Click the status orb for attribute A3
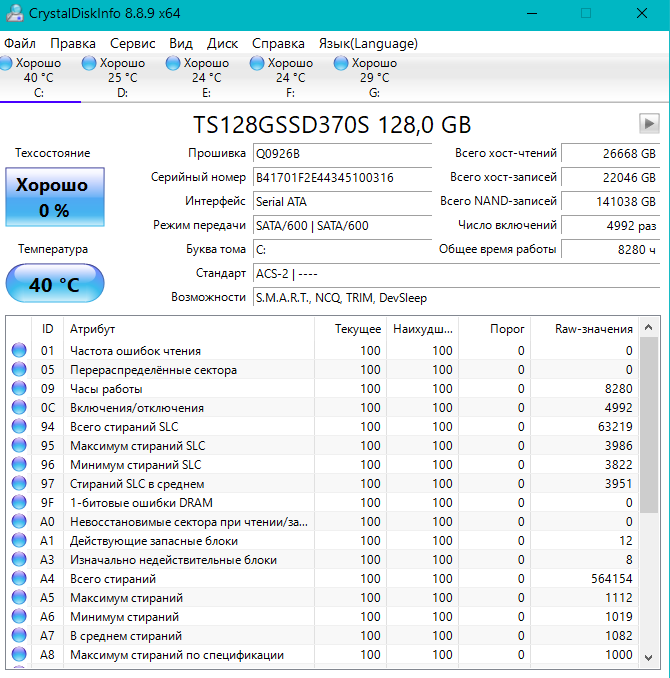This screenshot has width=670, height=678. (x=19, y=560)
